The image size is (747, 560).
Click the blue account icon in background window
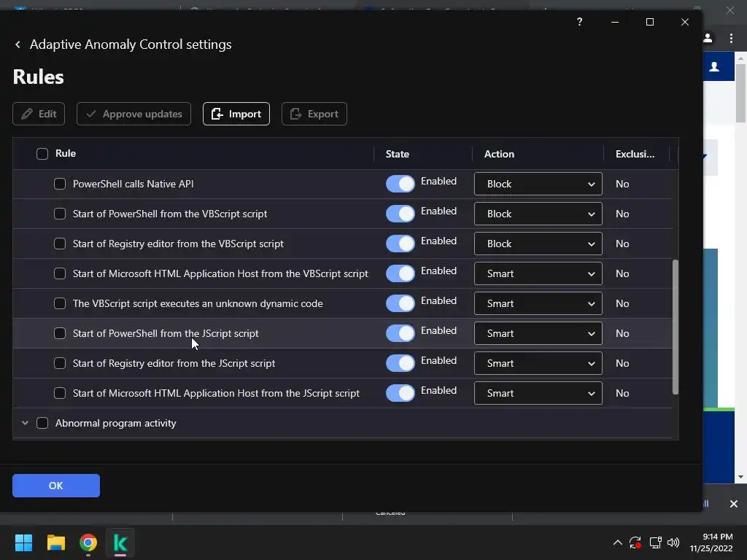[714, 66]
